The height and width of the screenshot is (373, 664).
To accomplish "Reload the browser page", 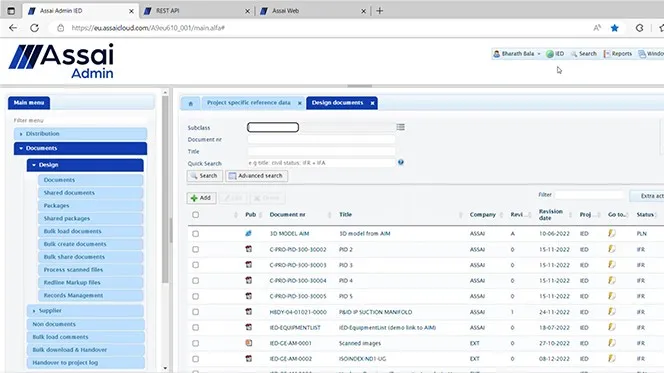I will [34, 28].
